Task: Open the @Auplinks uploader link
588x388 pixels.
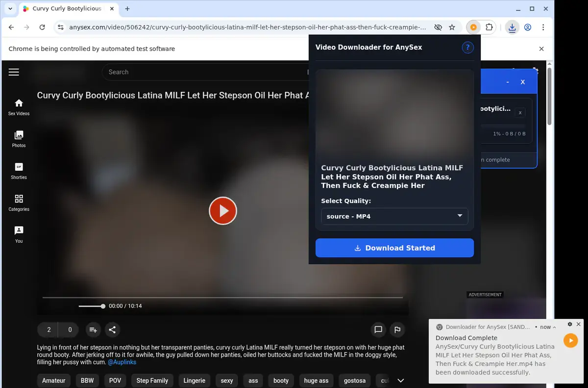Action: 122,362
